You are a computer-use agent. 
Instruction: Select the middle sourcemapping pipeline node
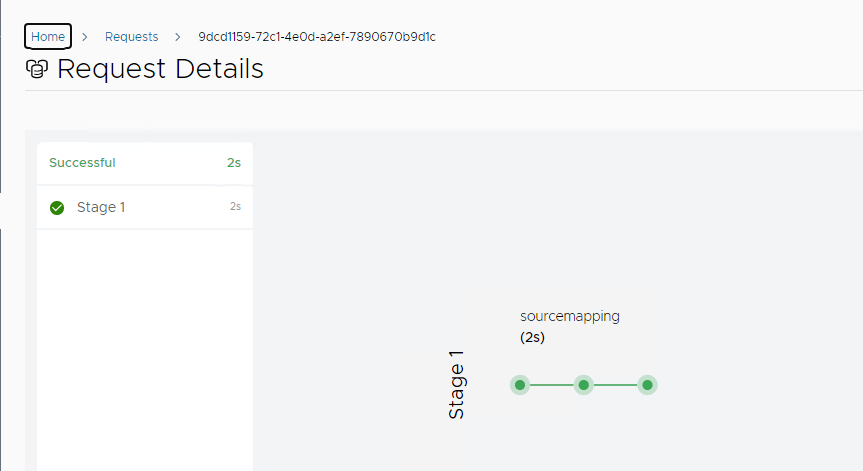coord(584,385)
